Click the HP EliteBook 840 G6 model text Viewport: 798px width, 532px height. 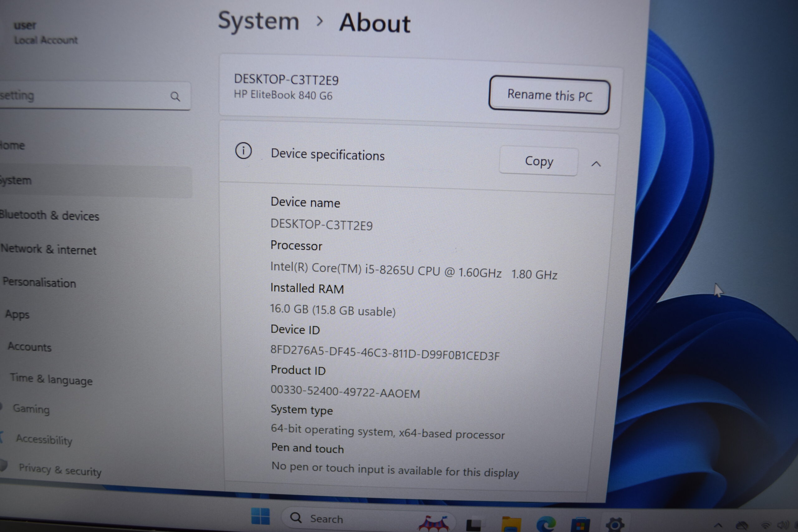(283, 95)
